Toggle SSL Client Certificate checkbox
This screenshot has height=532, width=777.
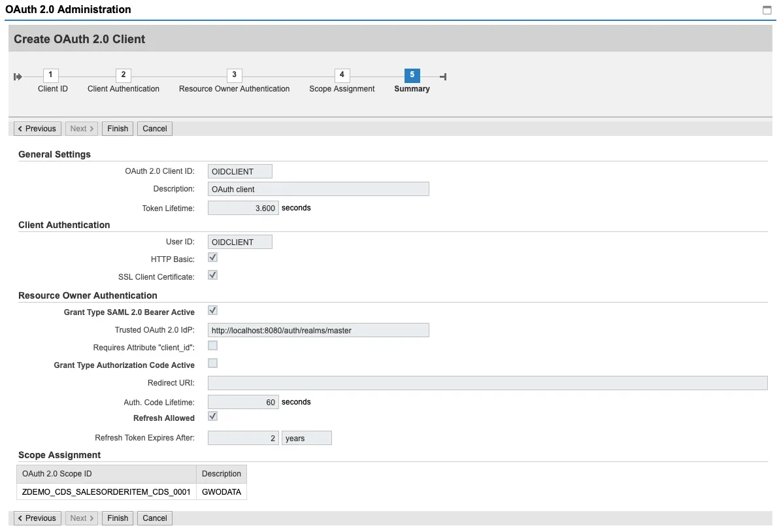(212, 276)
